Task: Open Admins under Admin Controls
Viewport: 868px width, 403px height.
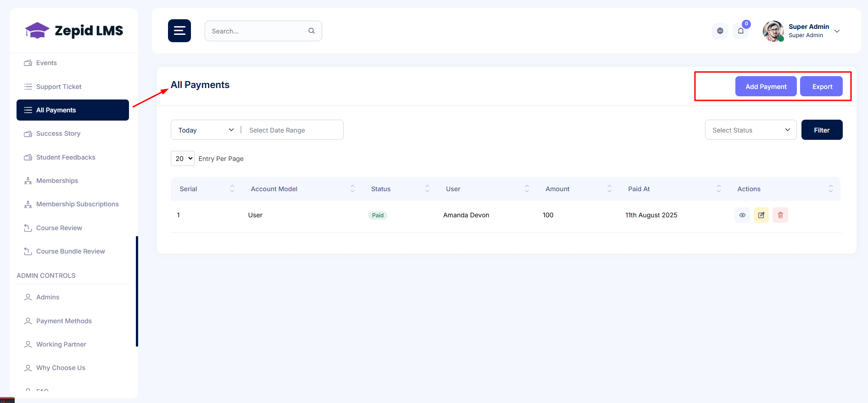Action: pyautogui.click(x=73, y=297)
